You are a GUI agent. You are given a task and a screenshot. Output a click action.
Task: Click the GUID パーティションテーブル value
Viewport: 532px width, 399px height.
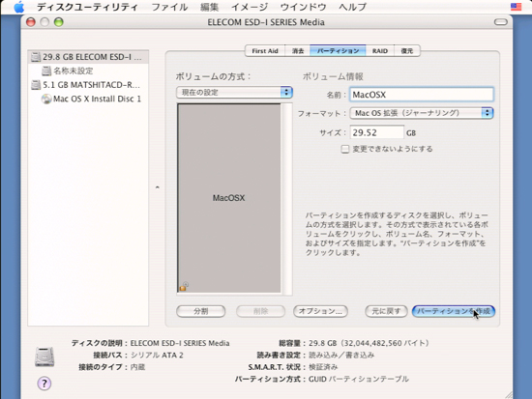358,379
